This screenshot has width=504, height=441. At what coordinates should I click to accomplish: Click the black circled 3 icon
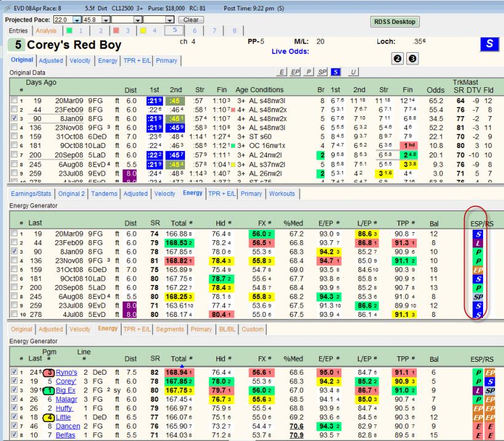(x=412, y=59)
